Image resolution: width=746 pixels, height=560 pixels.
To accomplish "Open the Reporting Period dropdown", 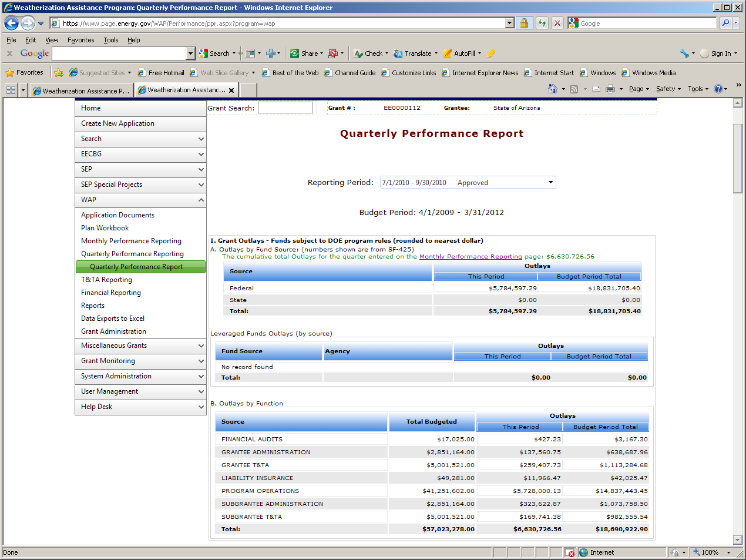I will click(468, 183).
